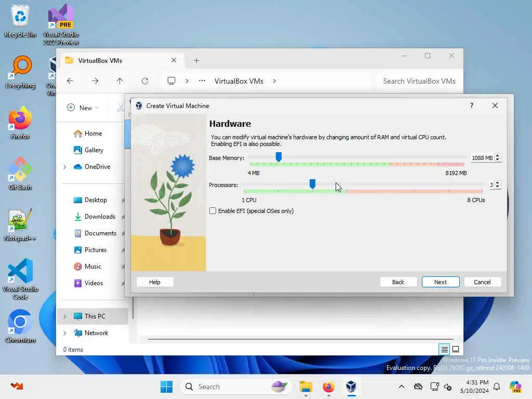Decrease the processor count with the down arrow

(x=497, y=187)
